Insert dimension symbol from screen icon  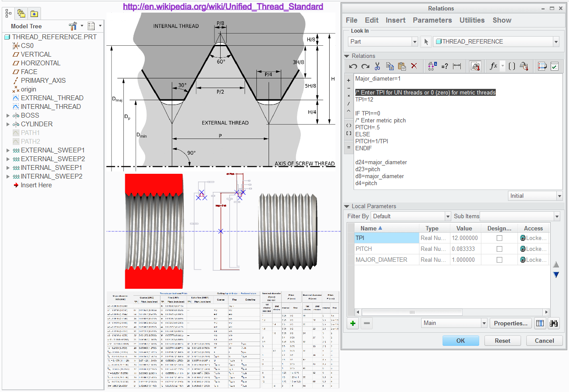pos(457,66)
